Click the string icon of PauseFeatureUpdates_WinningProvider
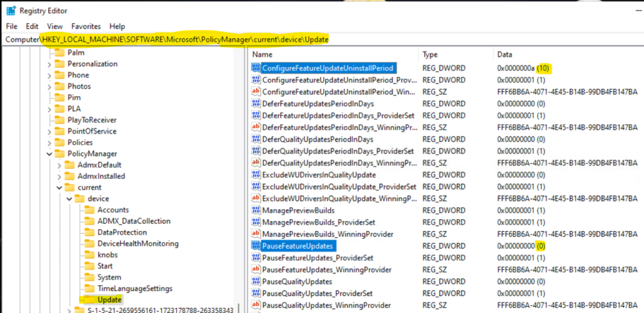The height and width of the screenshot is (313, 644). 256,270
